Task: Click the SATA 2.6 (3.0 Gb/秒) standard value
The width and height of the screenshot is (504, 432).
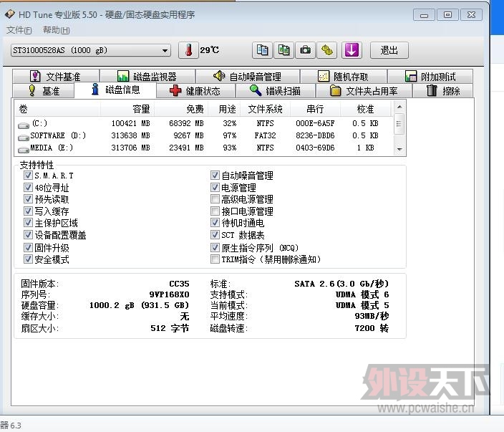Action: 341,284
